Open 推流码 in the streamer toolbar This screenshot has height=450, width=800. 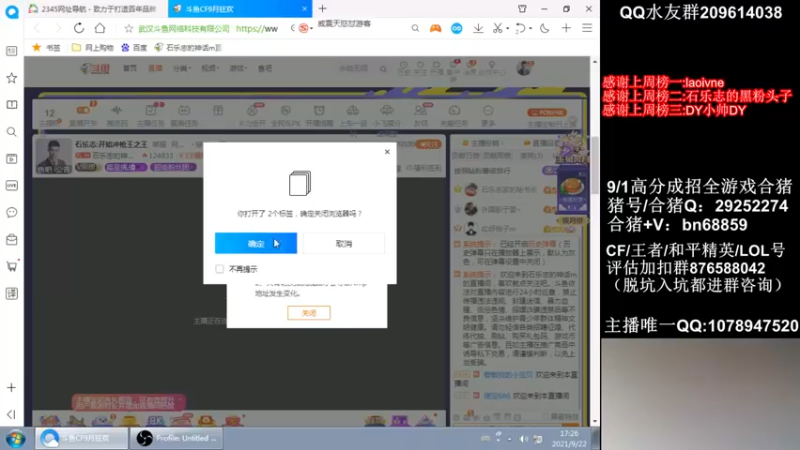pyautogui.click(x=117, y=115)
